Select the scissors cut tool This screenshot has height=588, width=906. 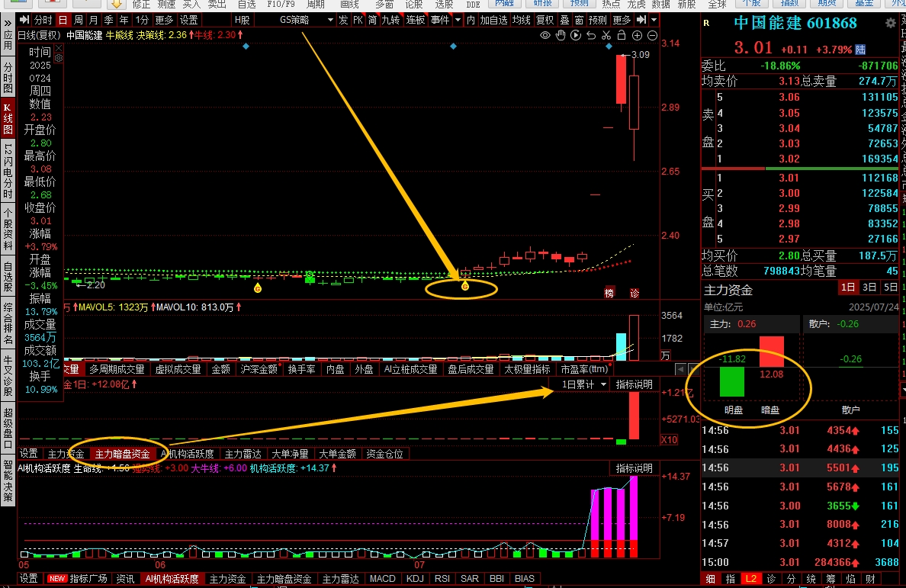point(606,35)
